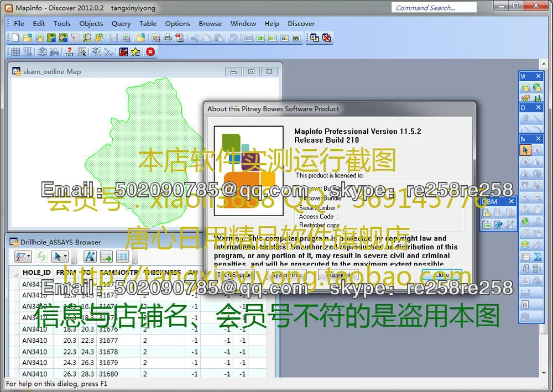Image resolution: width=553 pixels, height=392 pixels.
Task: Click into the Command Search field
Action: point(434,7)
